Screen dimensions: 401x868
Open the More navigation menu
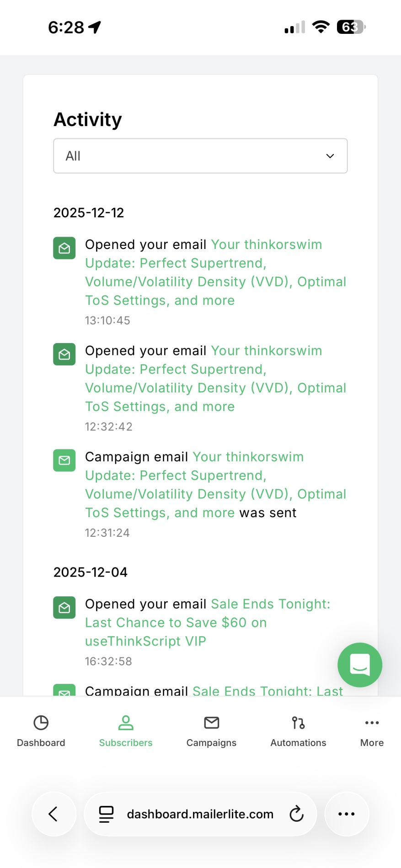[372, 730]
